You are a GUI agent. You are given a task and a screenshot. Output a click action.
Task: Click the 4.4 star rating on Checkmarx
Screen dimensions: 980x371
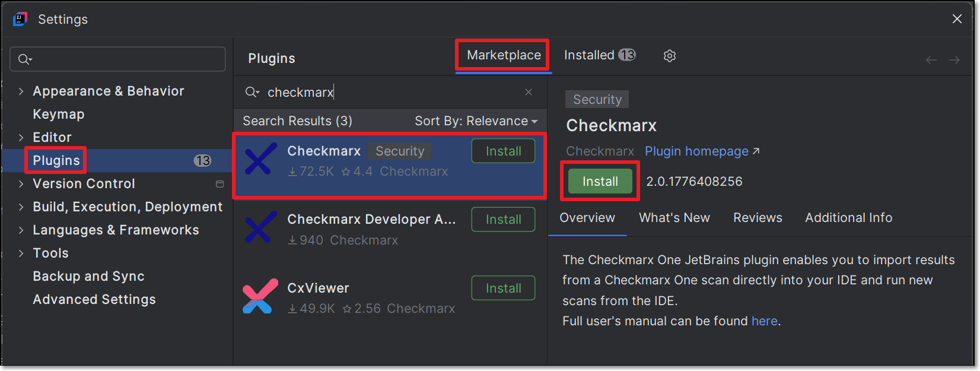pyautogui.click(x=357, y=172)
